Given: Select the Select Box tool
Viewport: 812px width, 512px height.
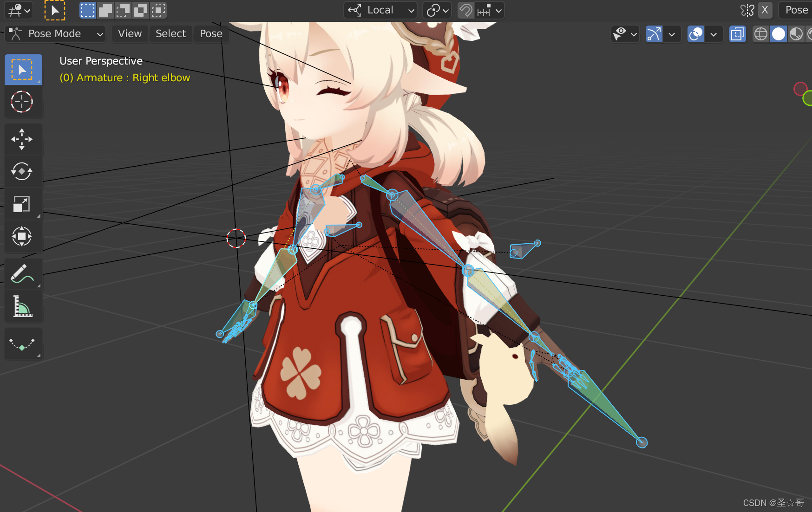Looking at the screenshot, I should [x=23, y=70].
